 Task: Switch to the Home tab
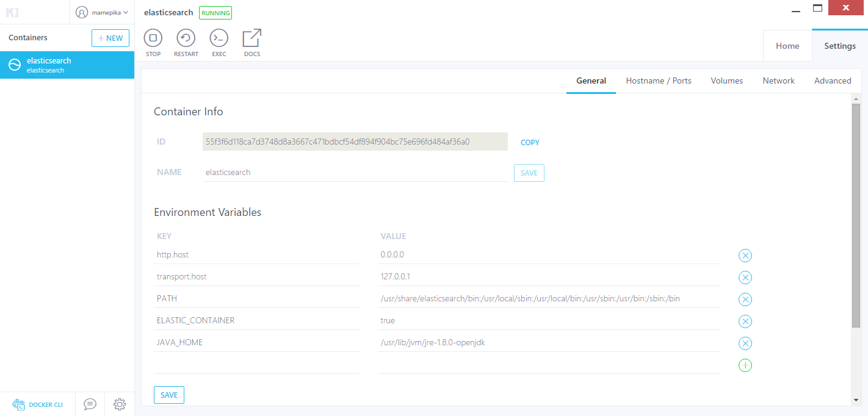(x=787, y=46)
